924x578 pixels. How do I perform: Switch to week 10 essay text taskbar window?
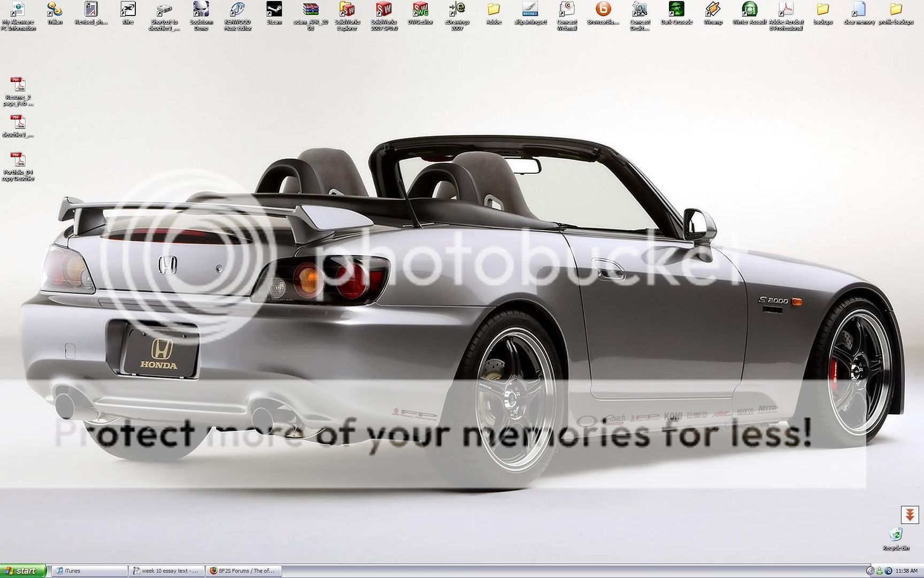click(167, 571)
